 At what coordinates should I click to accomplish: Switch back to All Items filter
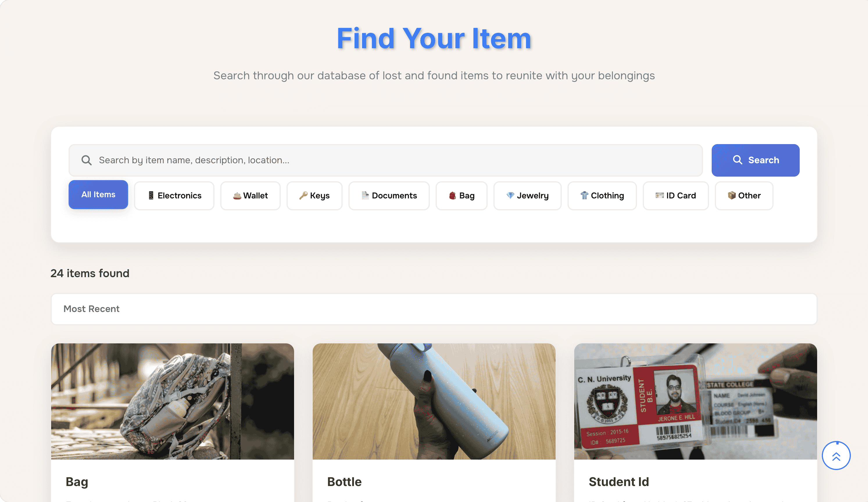coord(98,195)
